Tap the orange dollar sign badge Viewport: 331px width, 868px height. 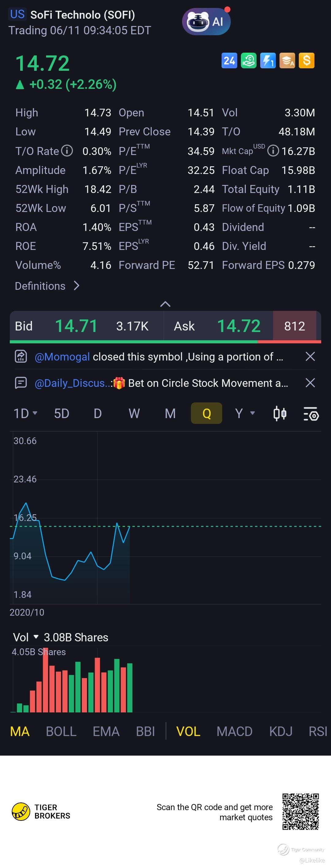pos(306,61)
